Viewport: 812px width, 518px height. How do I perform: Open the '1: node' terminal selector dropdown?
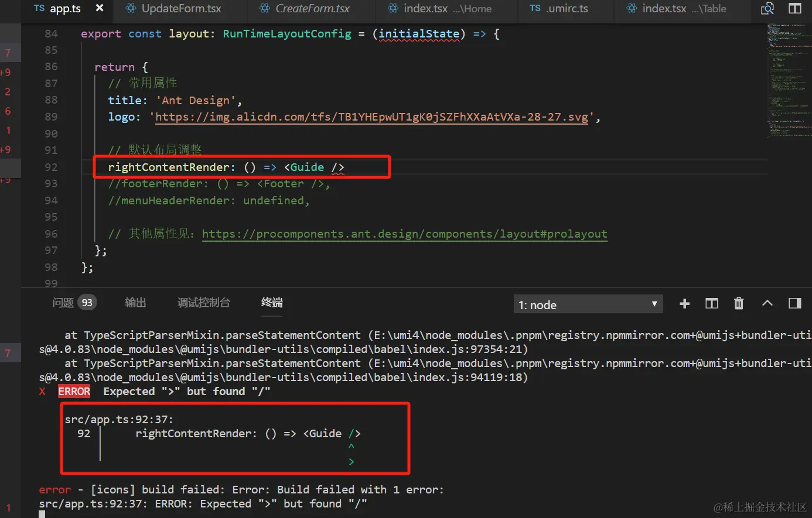(x=588, y=304)
